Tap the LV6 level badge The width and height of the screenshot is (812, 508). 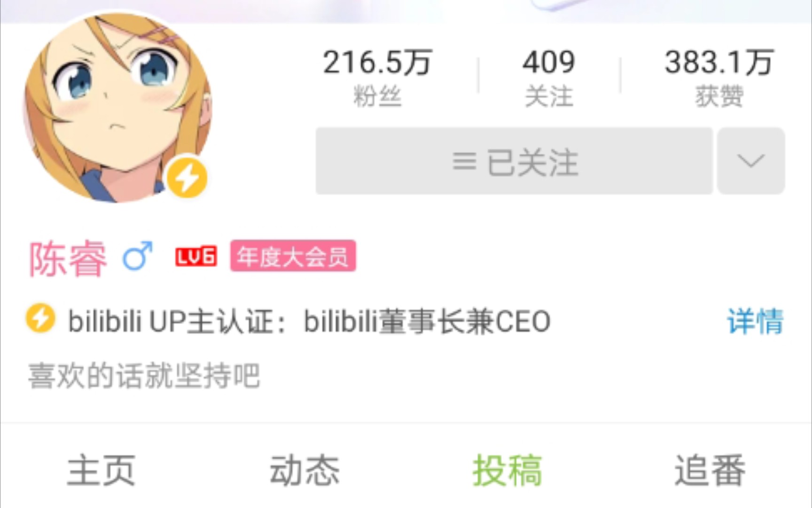click(x=196, y=257)
